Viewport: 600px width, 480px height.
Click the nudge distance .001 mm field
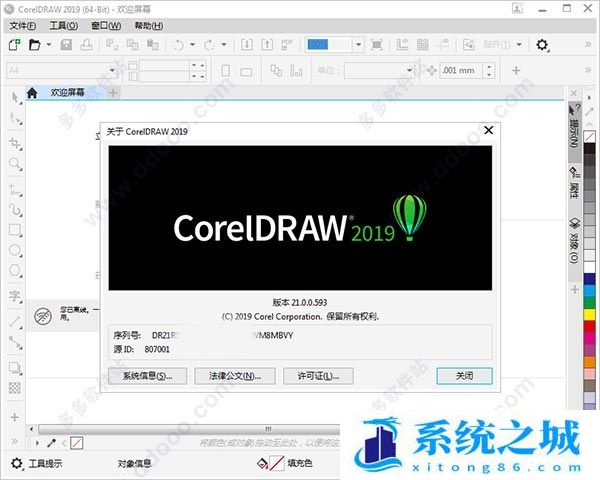point(461,70)
